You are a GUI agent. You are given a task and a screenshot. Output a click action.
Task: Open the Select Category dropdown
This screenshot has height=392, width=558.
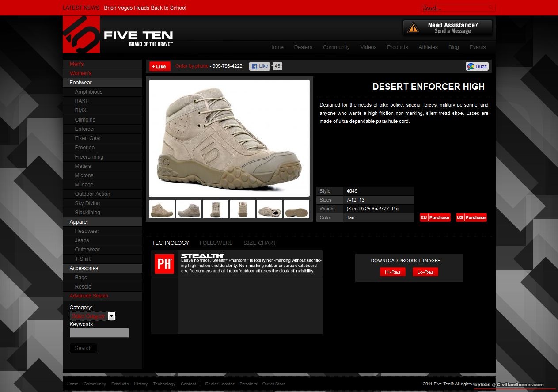pyautogui.click(x=111, y=316)
